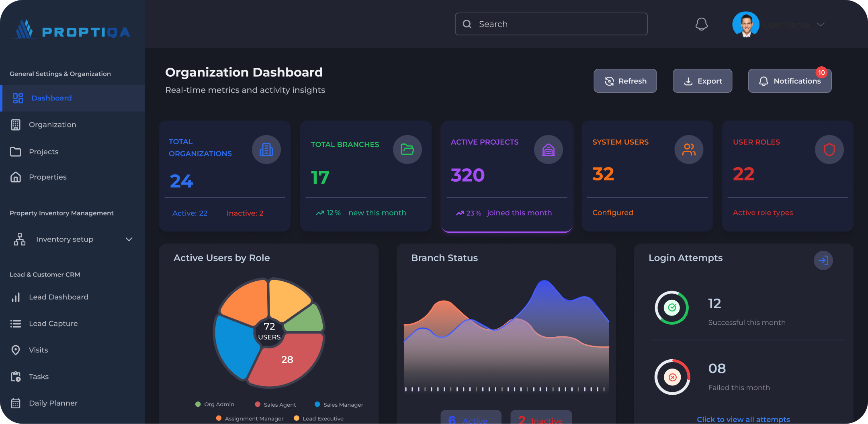
Task: Click the green successful logins ring
Action: click(x=672, y=308)
